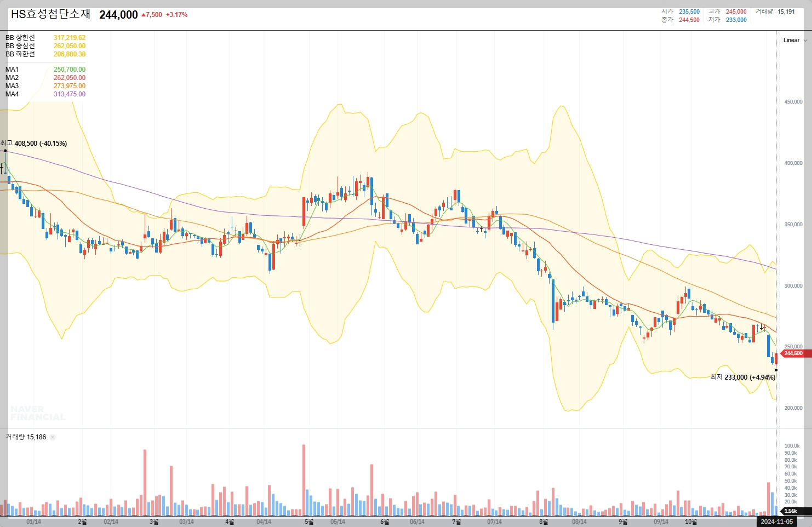The image size is (812, 527).
Task: Click the MA2 legend entry
Action: point(45,78)
